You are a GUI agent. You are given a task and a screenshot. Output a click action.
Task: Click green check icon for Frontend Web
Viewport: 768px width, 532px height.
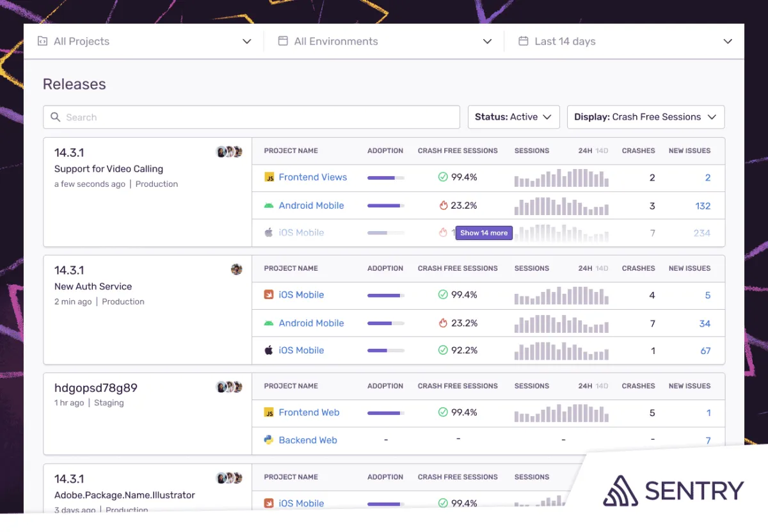pyautogui.click(x=443, y=412)
